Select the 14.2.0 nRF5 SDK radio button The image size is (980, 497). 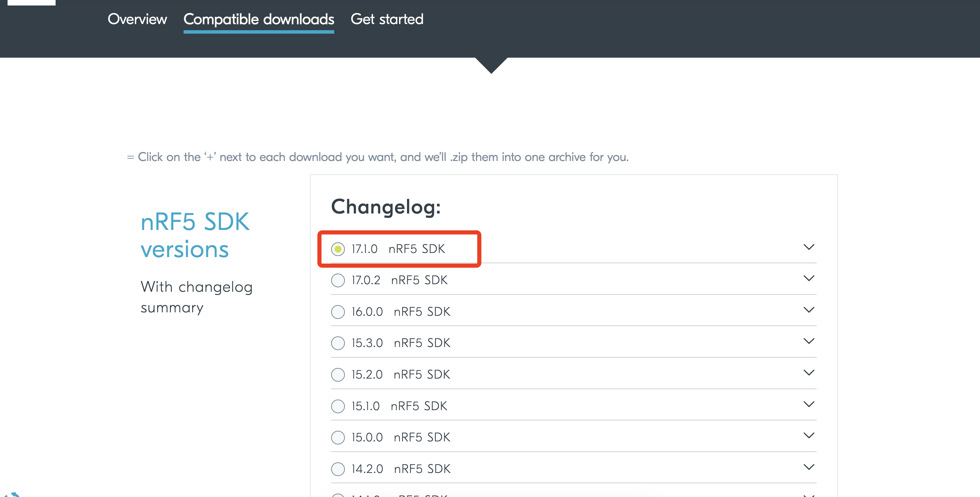(x=338, y=469)
